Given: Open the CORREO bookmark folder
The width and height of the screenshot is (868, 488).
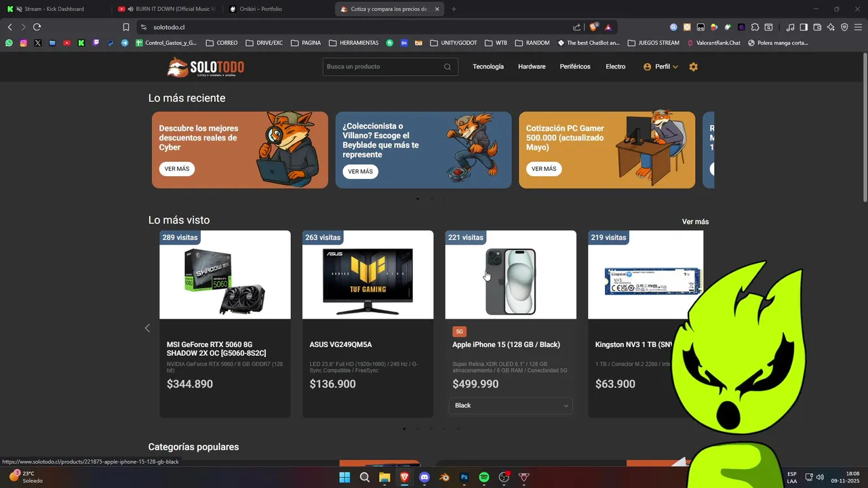Looking at the screenshot, I should pyautogui.click(x=222, y=43).
